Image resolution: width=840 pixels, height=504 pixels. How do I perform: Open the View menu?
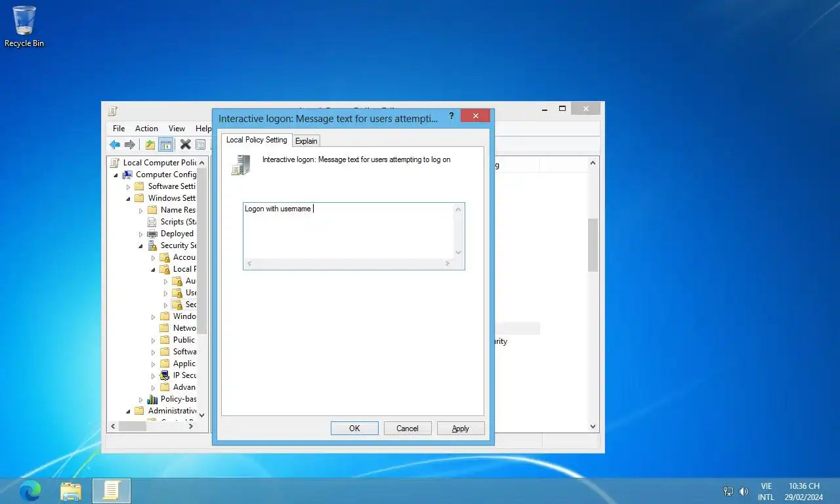(177, 129)
